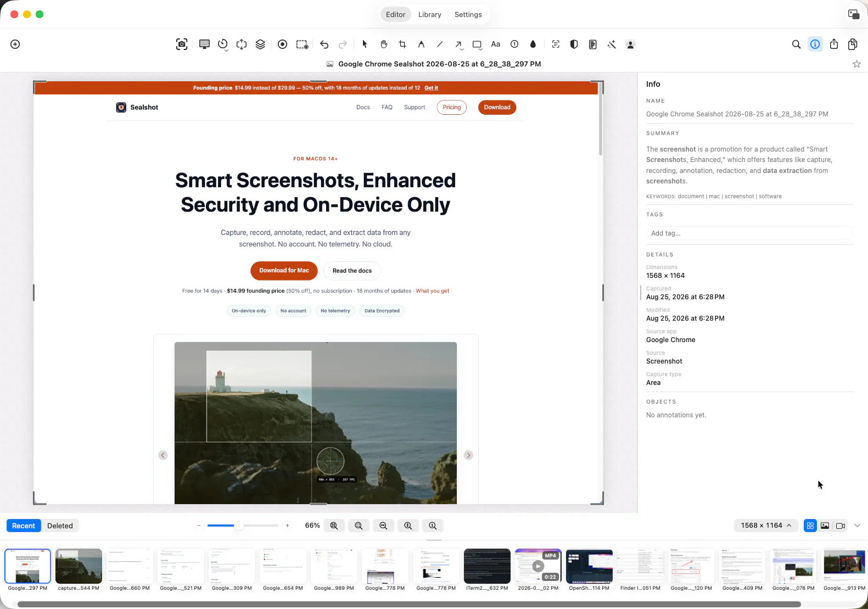
Task: Click the Read the docs button in screenshot
Action: tap(352, 271)
